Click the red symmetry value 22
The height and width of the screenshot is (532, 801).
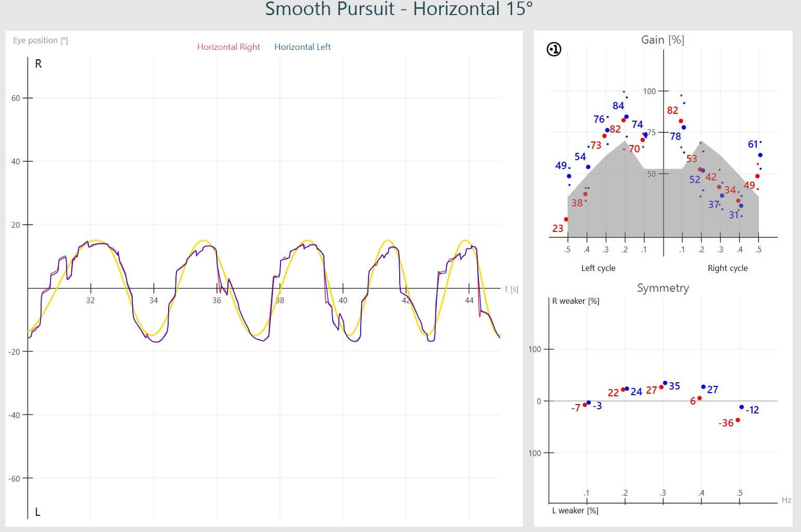(x=614, y=393)
